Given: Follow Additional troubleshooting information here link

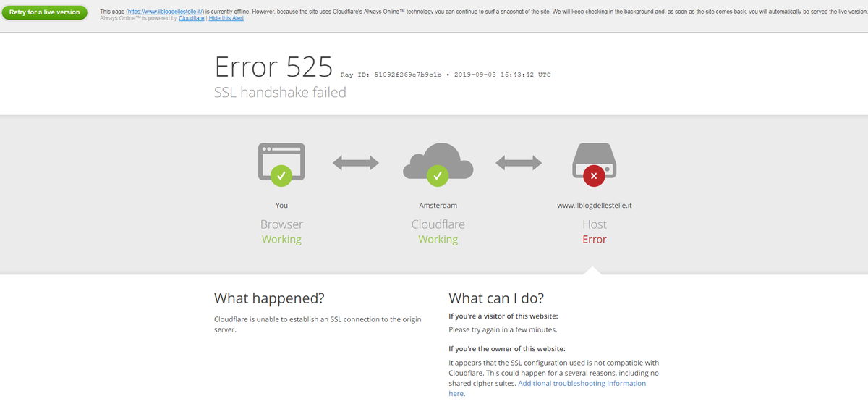Looking at the screenshot, I should 547,388.
